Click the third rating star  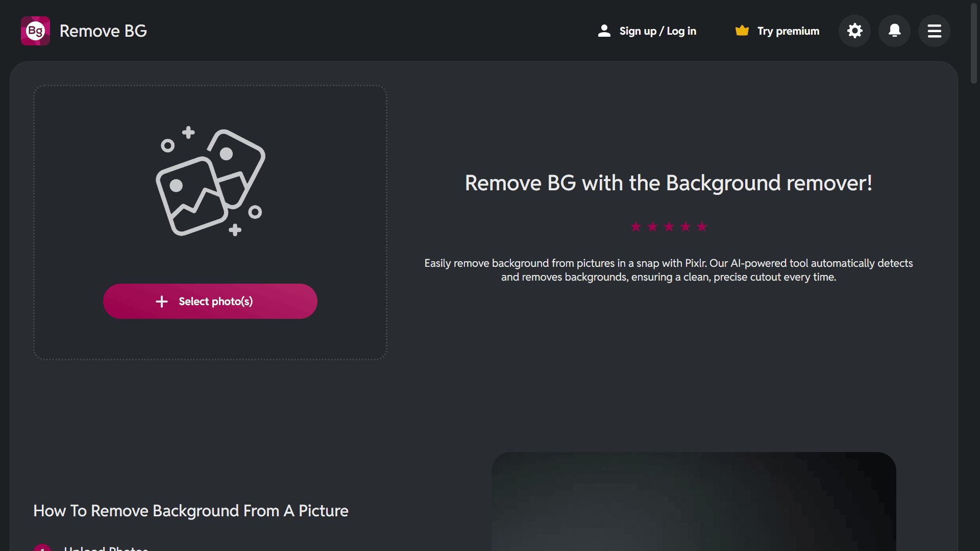point(669,227)
